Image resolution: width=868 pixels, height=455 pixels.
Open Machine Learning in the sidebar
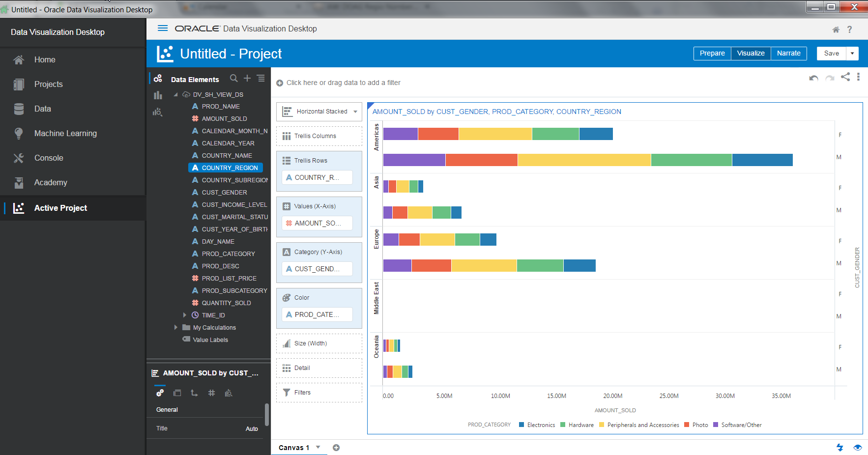click(x=65, y=133)
